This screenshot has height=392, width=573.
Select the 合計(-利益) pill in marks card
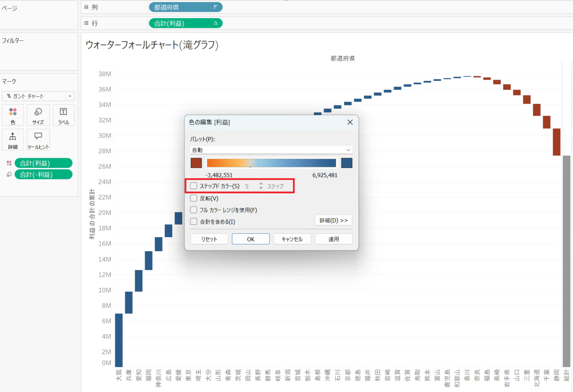[43, 174]
